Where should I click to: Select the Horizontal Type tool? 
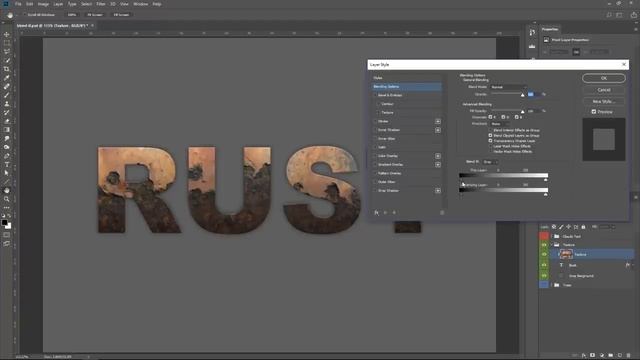point(7,164)
